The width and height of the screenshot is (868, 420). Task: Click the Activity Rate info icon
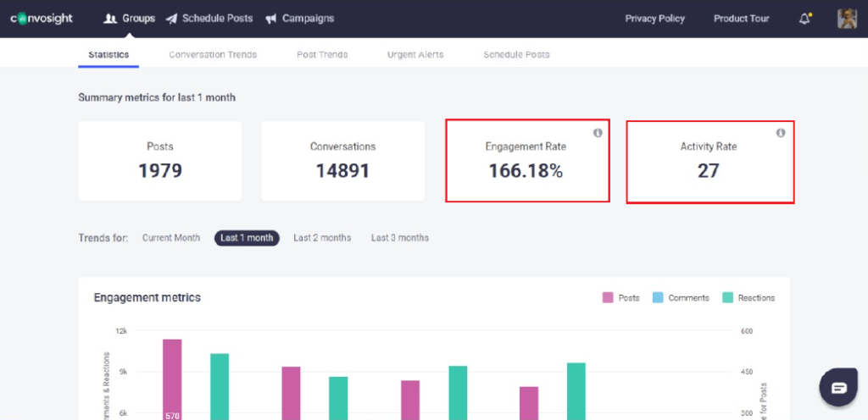click(781, 133)
